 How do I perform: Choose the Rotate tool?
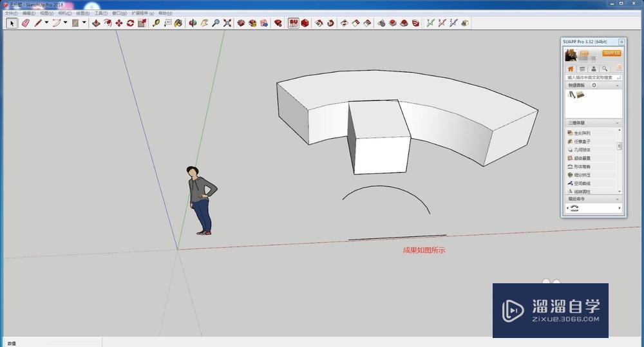130,23
